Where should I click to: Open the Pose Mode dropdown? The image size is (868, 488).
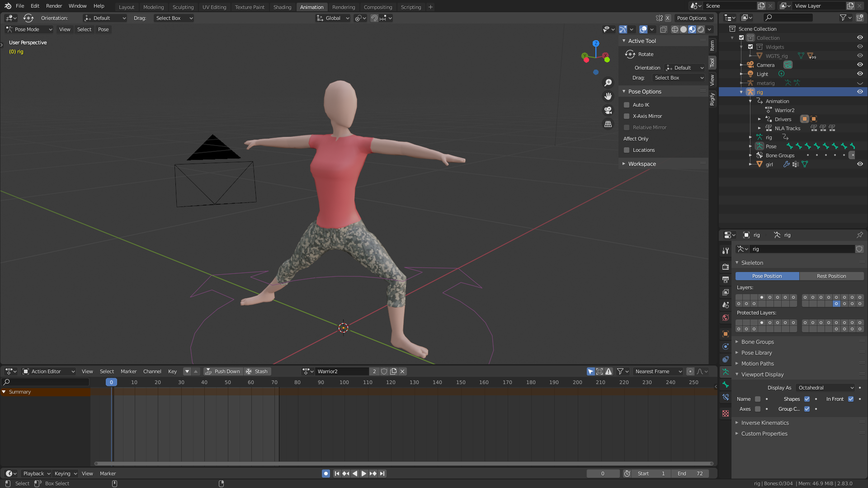click(29, 29)
